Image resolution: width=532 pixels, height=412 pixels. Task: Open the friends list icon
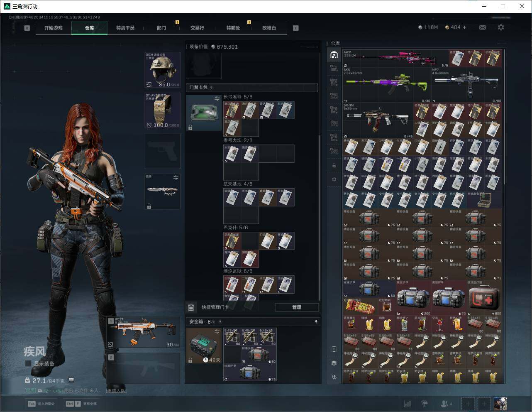[x=447, y=404]
